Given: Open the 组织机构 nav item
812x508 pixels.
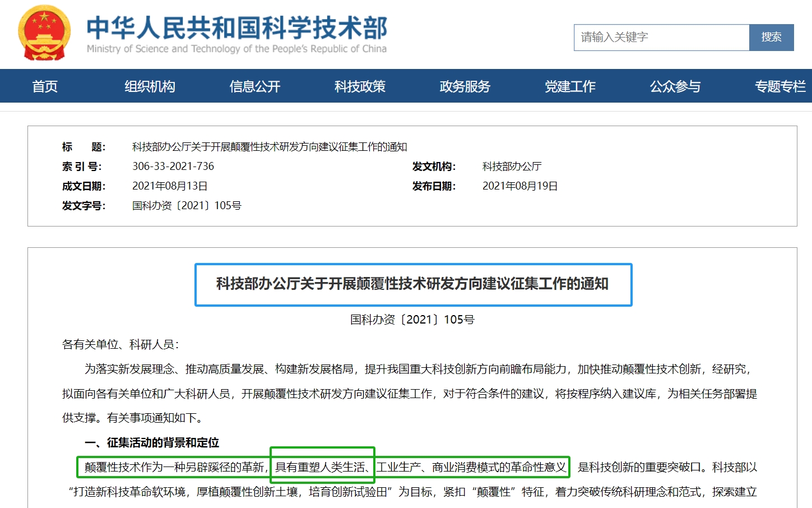Looking at the screenshot, I should tap(150, 86).
